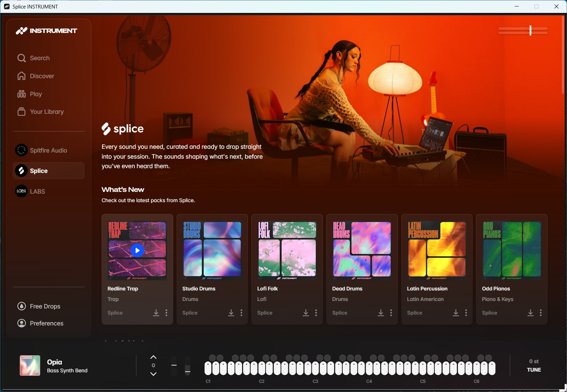Download the Latin Percussion pack
Screen dimensions: 567x392
[456, 313]
